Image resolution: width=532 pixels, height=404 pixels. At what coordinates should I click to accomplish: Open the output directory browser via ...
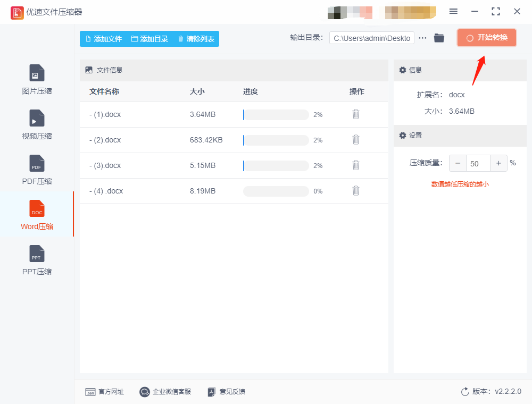tap(423, 38)
